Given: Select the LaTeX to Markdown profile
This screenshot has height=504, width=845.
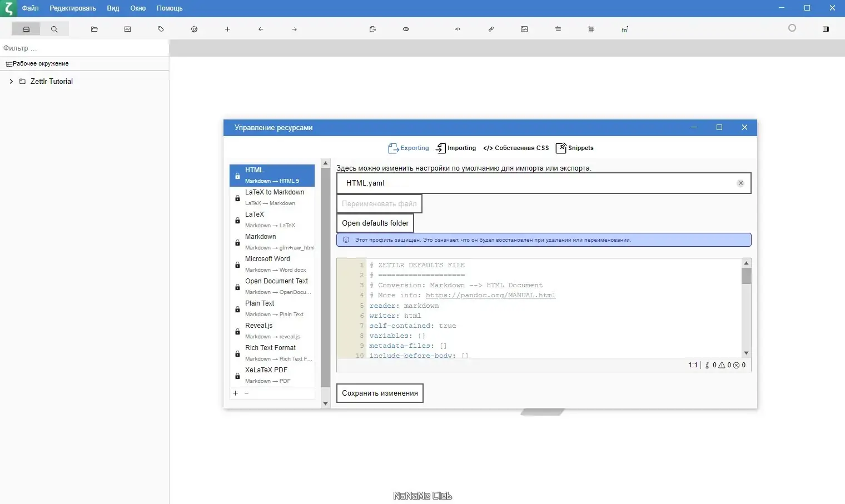Looking at the screenshot, I should click(x=272, y=198).
